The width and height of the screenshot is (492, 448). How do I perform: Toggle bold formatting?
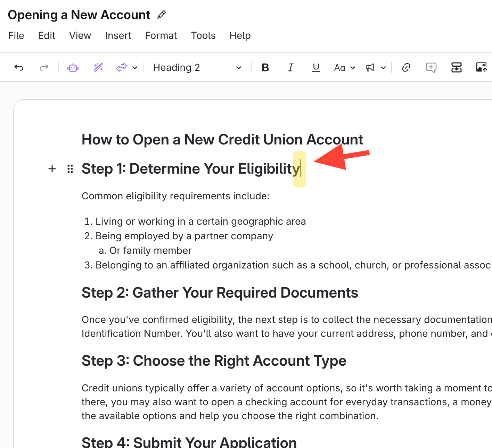[x=265, y=68]
